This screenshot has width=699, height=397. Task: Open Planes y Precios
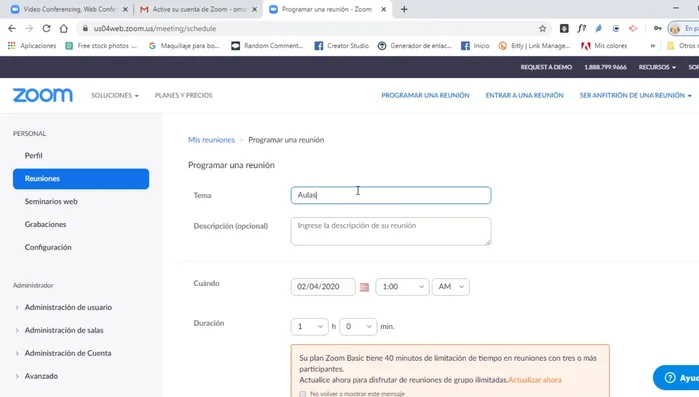point(184,95)
